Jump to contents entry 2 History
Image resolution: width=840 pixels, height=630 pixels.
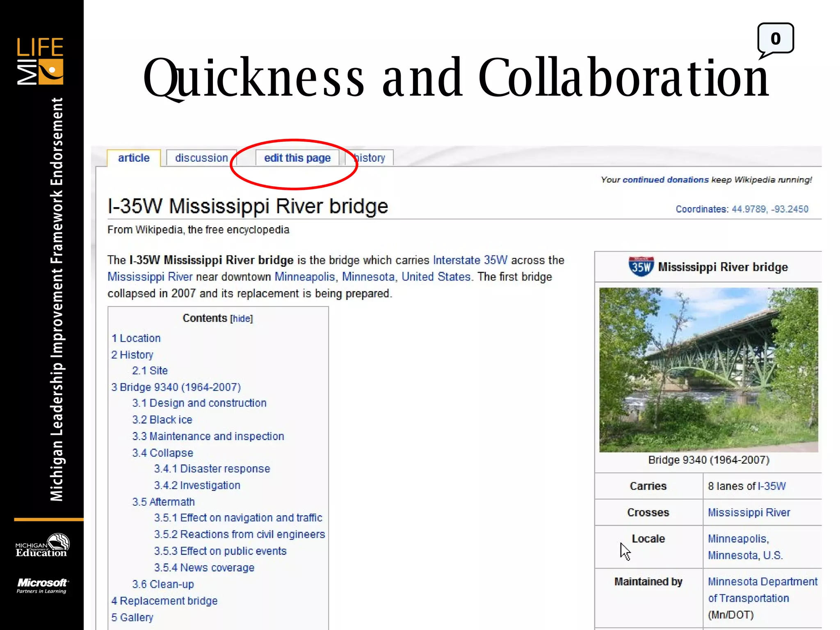coord(132,355)
